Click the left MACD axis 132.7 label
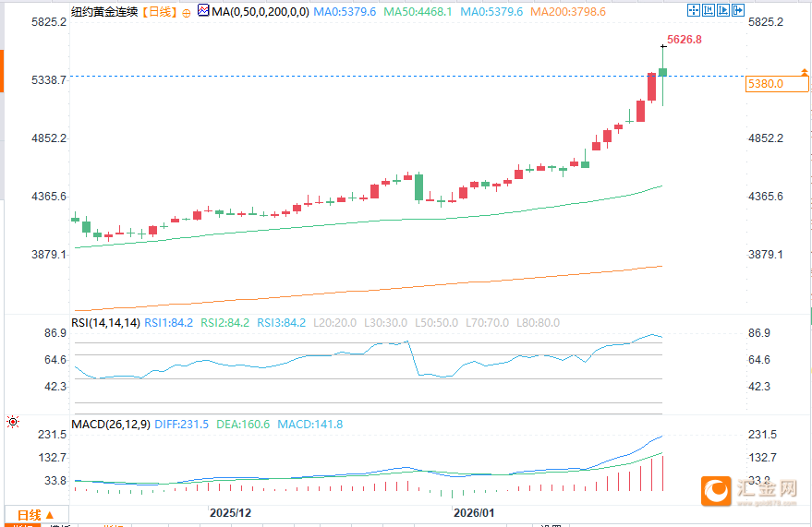The width and height of the screenshot is (812, 527). tap(53, 457)
